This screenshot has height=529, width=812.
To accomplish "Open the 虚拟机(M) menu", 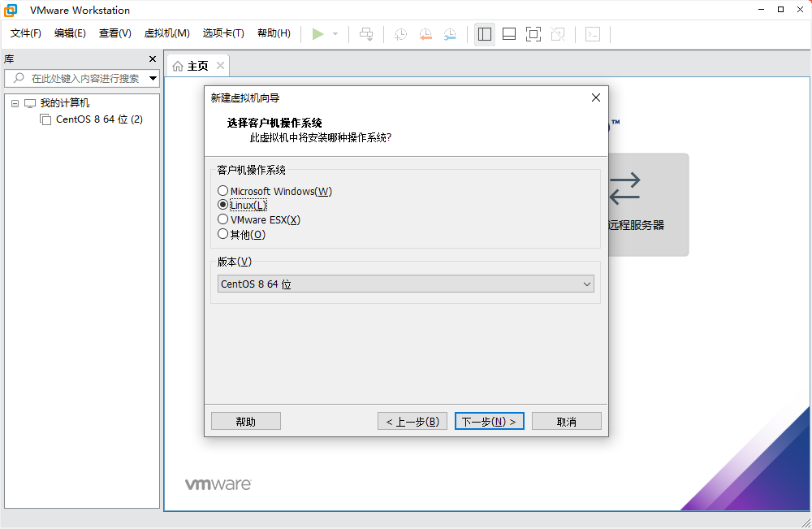I will [x=166, y=33].
